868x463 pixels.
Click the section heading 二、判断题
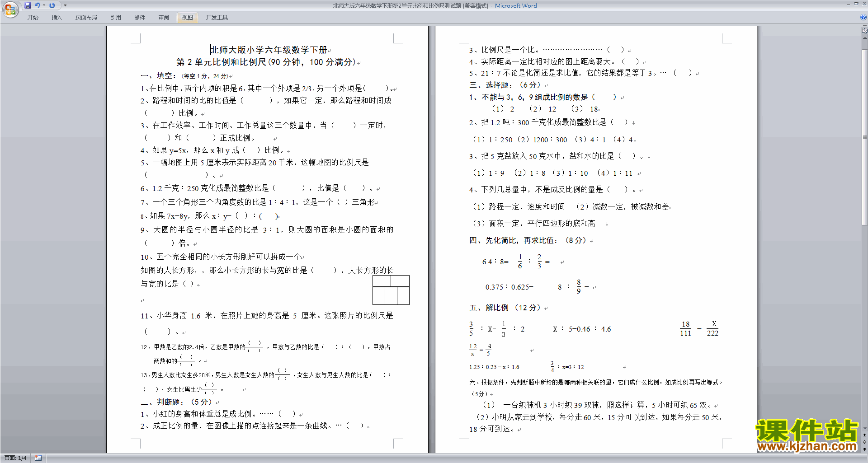(162, 402)
